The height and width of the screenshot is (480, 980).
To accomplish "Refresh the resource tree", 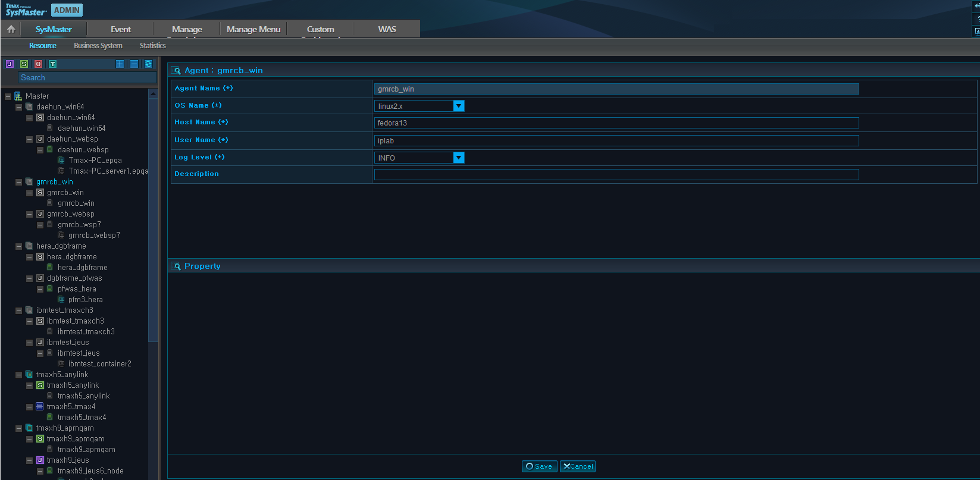I will (x=149, y=64).
